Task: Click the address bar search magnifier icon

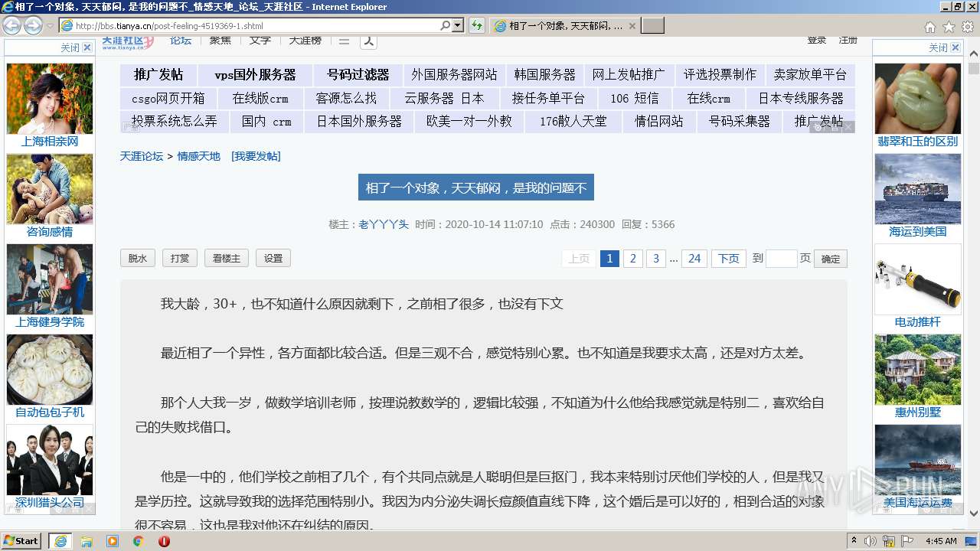Action: pyautogui.click(x=445, y=25)
